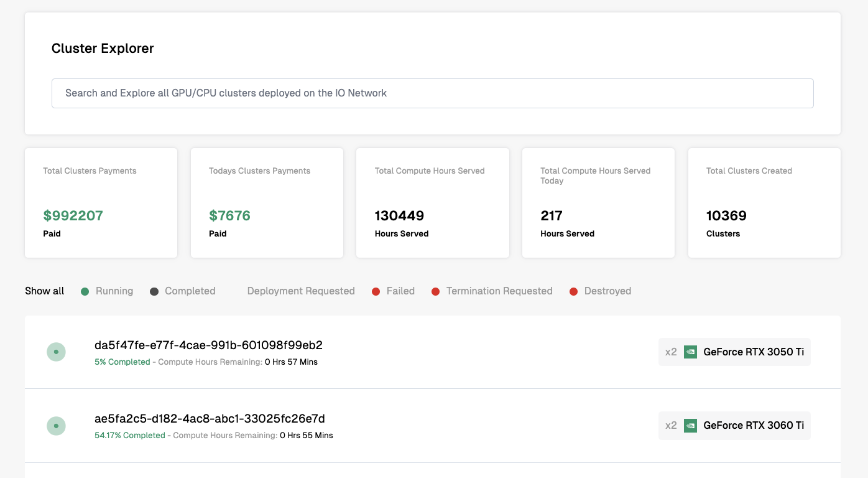The image size is (868, 478).
Task: Click the green dot next to Running
Action: coord(85,291)
